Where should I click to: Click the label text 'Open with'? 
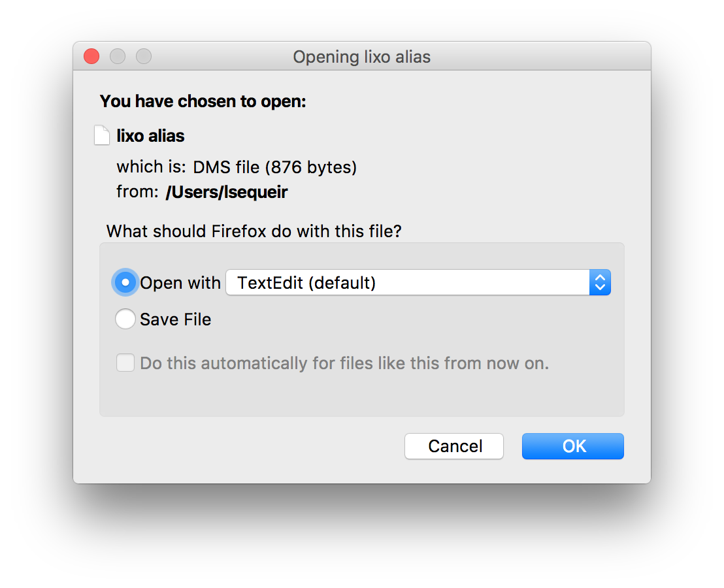[x=180, y=282]
